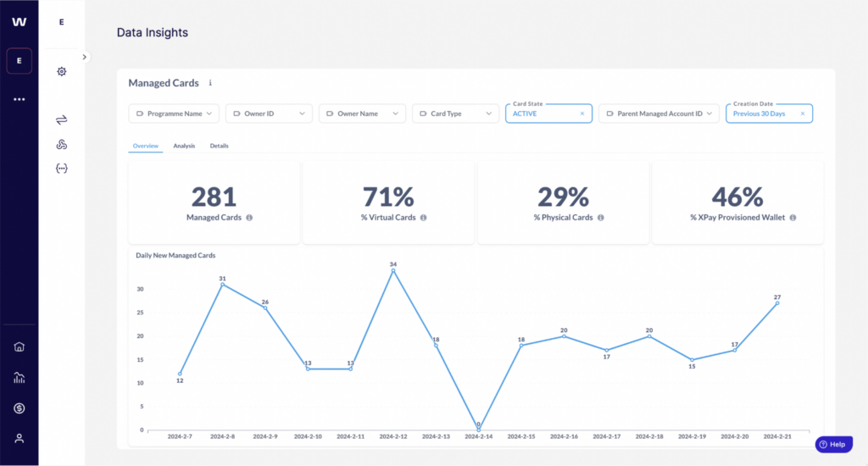Click the settings gear icon in sidebar
Image resolution: width=868 pixels, height=466 pixels.
(61, 72)
